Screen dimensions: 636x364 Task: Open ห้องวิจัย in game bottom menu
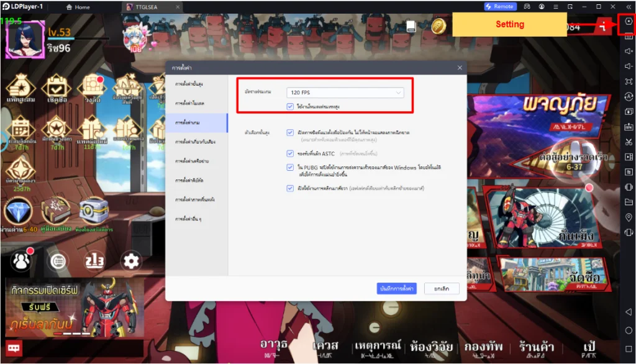(x=431, y=348)
